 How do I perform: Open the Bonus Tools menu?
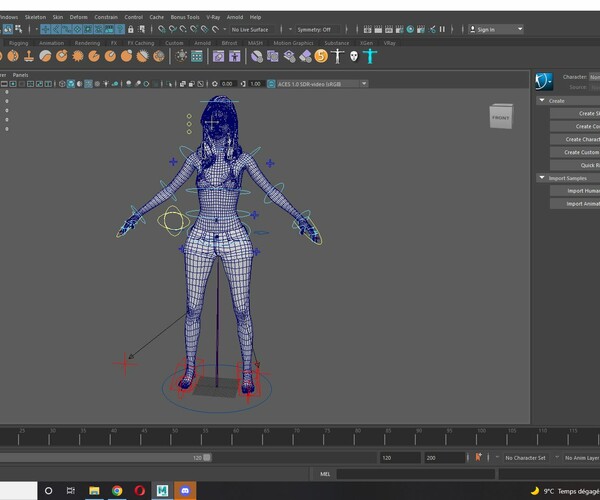tap(185, 17)
